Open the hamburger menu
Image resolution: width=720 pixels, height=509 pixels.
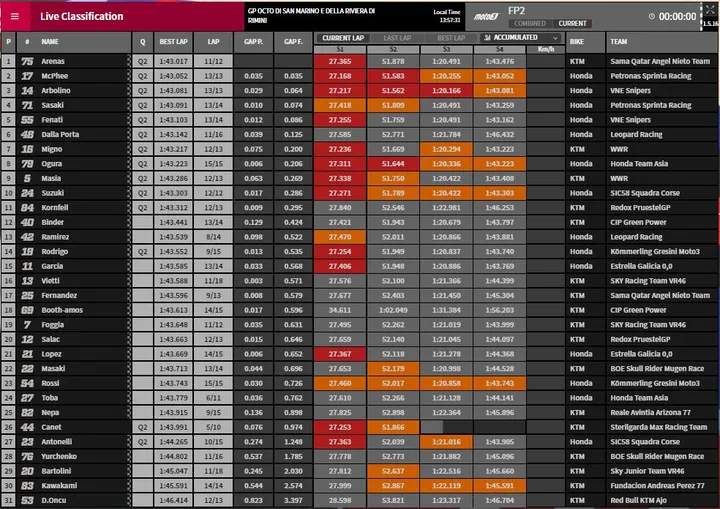pyautogui.click(x=15, y=17)
